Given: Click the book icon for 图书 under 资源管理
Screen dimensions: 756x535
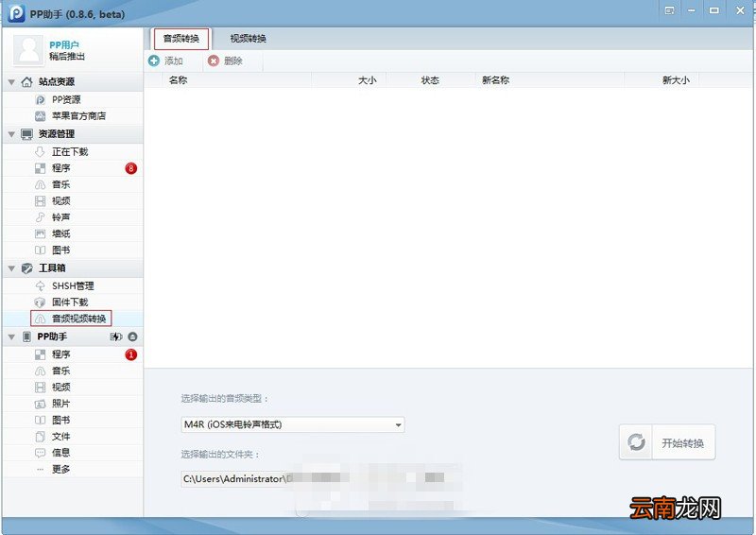Looking at the screenshot, I should click(x=41, y=250).
